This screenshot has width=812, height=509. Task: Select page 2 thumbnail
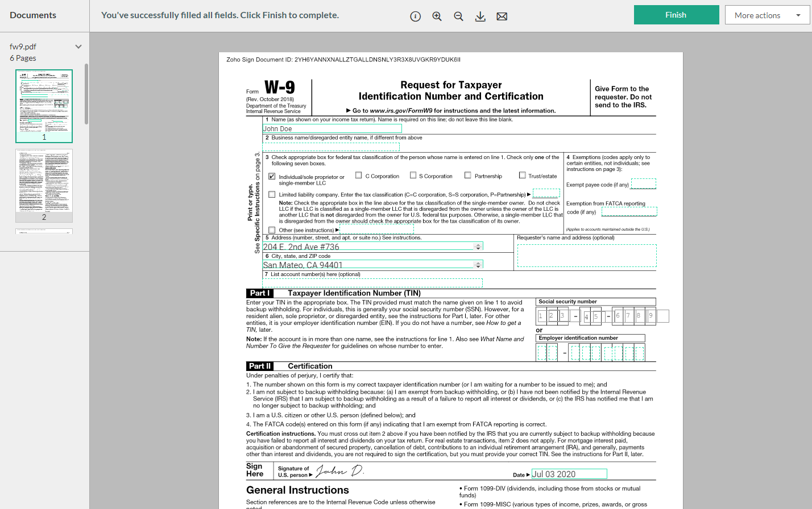(x=44, y=186)
